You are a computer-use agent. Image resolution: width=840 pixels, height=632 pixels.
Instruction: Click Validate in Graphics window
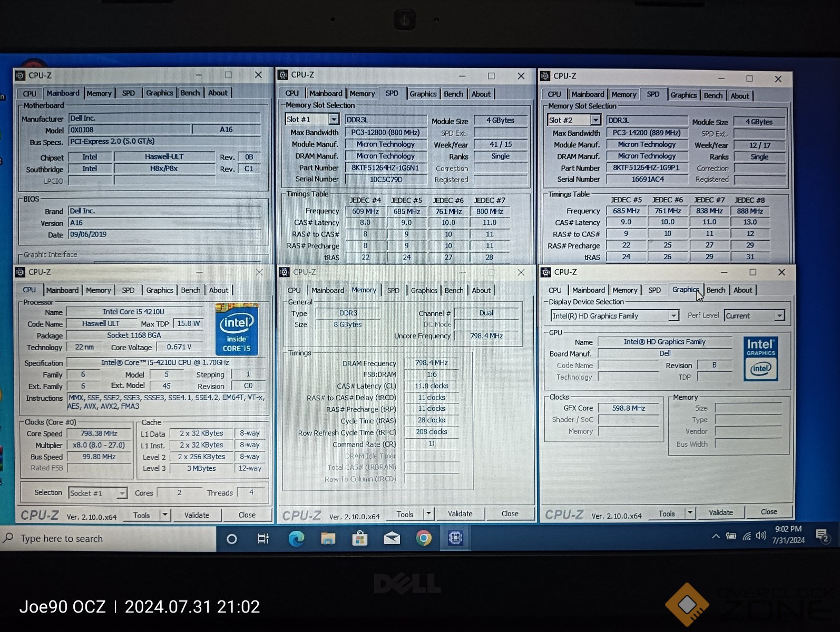(x=721, y=512)
